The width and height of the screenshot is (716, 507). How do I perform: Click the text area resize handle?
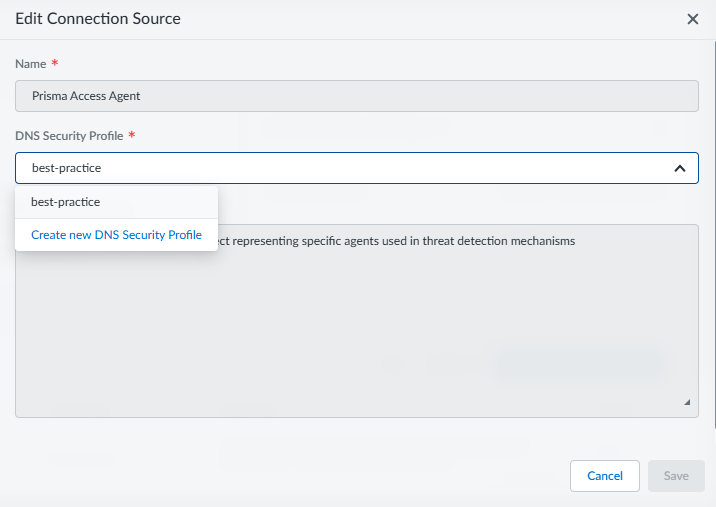687,402
